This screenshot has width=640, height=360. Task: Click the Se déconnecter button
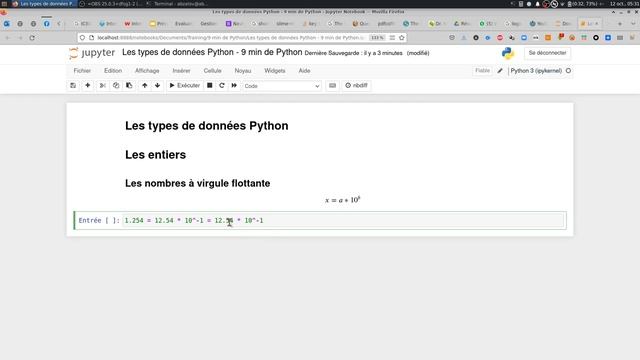click(547, 53)
